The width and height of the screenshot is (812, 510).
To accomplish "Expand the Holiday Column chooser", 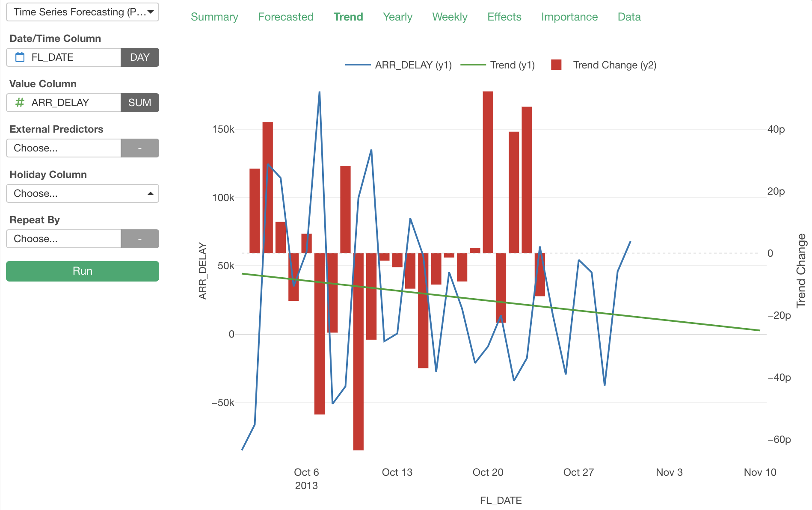I will point(83,193).
